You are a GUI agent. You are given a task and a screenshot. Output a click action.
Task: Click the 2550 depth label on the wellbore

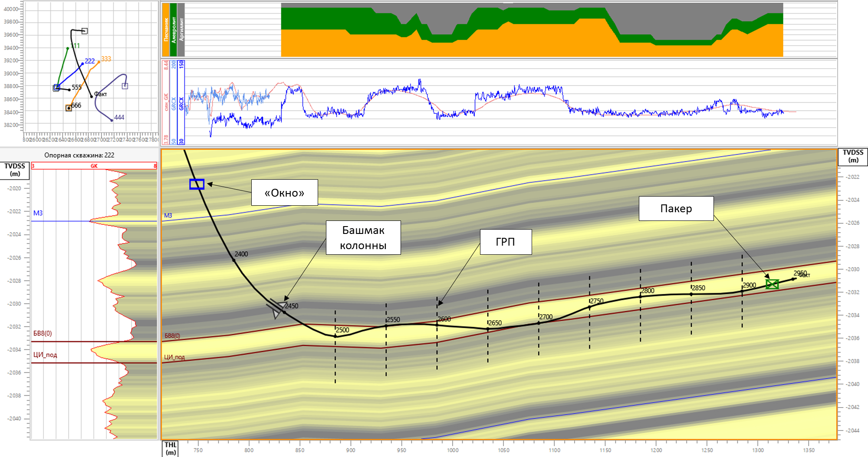click(x=393, y=319)
